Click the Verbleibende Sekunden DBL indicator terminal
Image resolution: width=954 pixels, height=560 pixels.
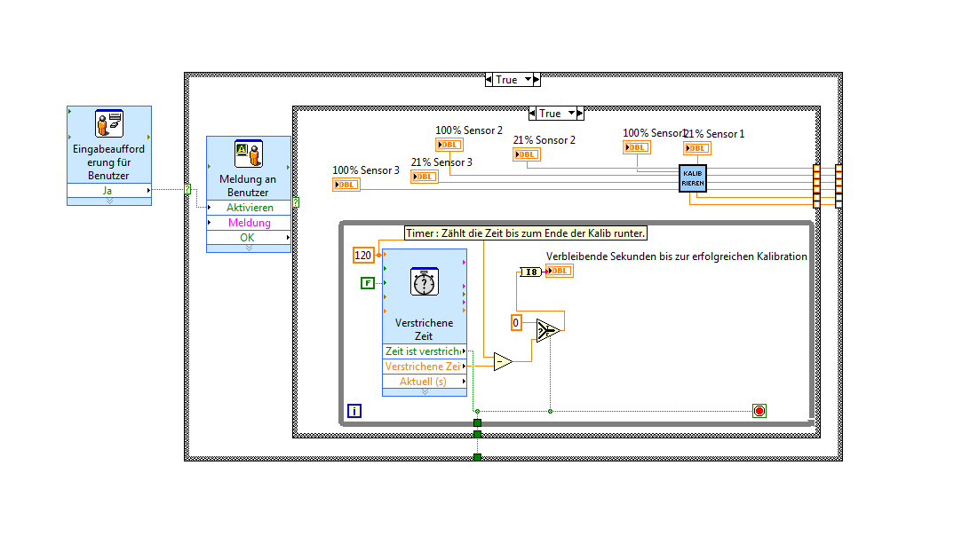pyautogui.click(x=559, y=272)
